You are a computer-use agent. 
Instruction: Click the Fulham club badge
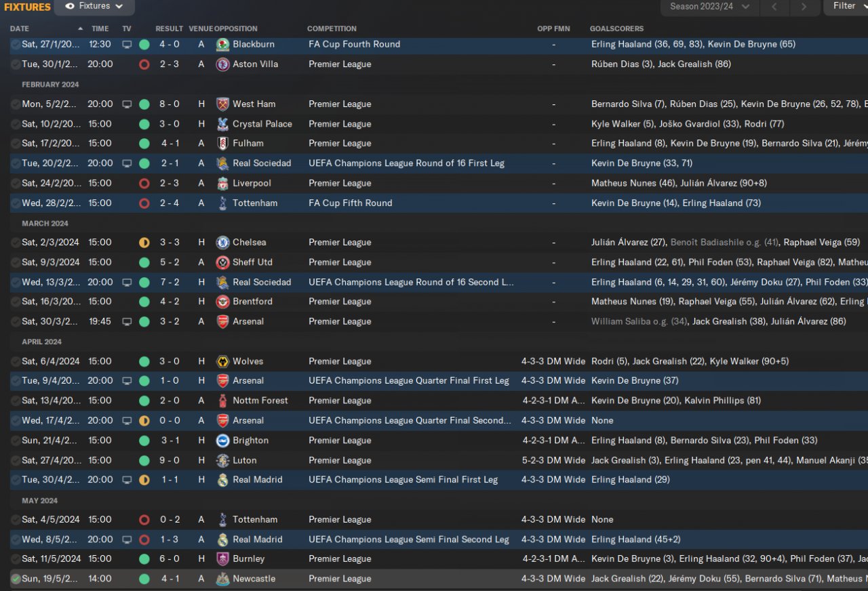222,144
